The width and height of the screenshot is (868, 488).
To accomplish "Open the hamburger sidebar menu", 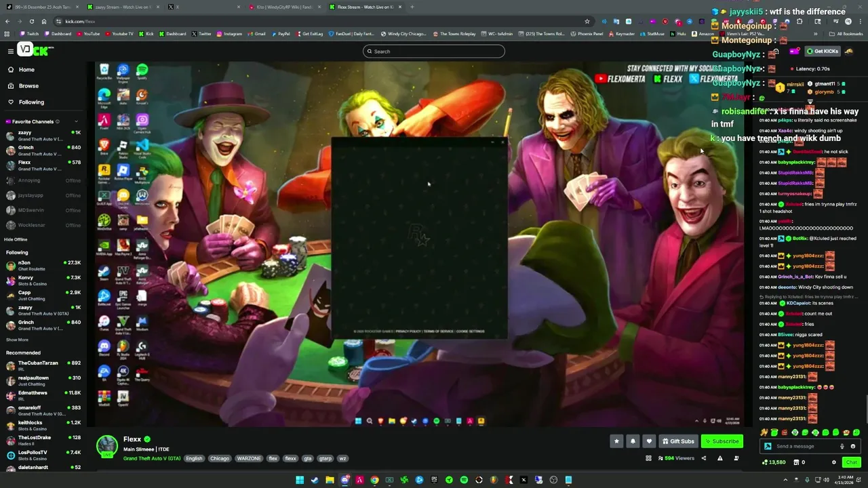I will (x=10, y=51).
